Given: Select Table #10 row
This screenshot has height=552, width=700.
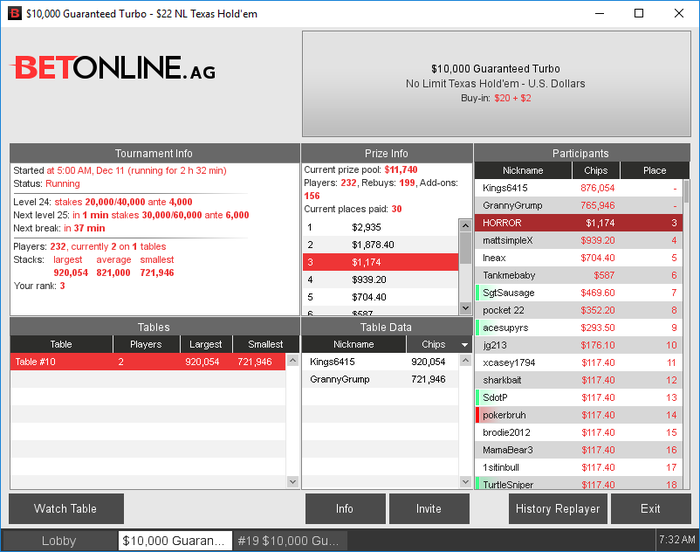Looking at the screenshot, I should click(148, 362).
